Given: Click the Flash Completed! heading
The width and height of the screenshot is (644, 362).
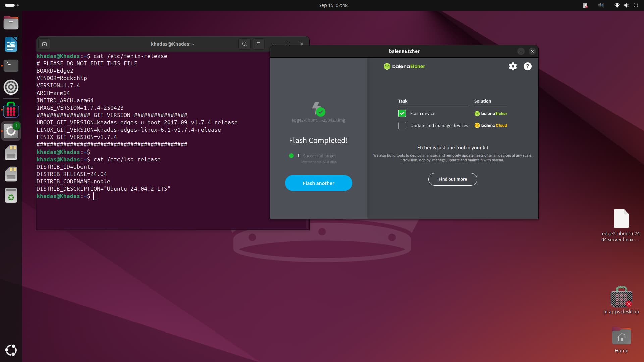Looking at the screenshot, I should click(x=318, y=140).
